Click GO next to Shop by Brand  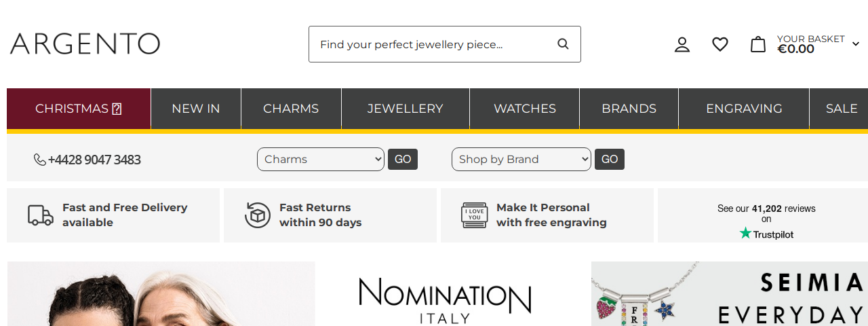click(610, 160)
